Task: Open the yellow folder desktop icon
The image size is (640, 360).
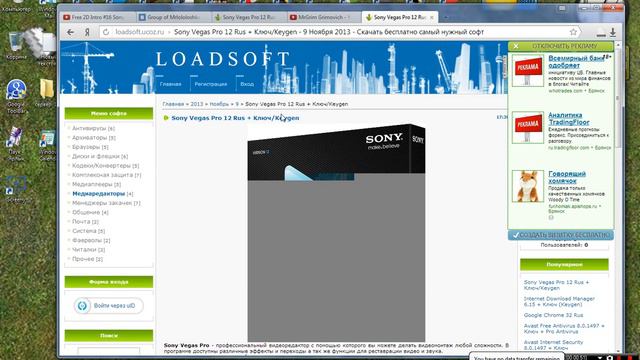Action: [47, 92]
